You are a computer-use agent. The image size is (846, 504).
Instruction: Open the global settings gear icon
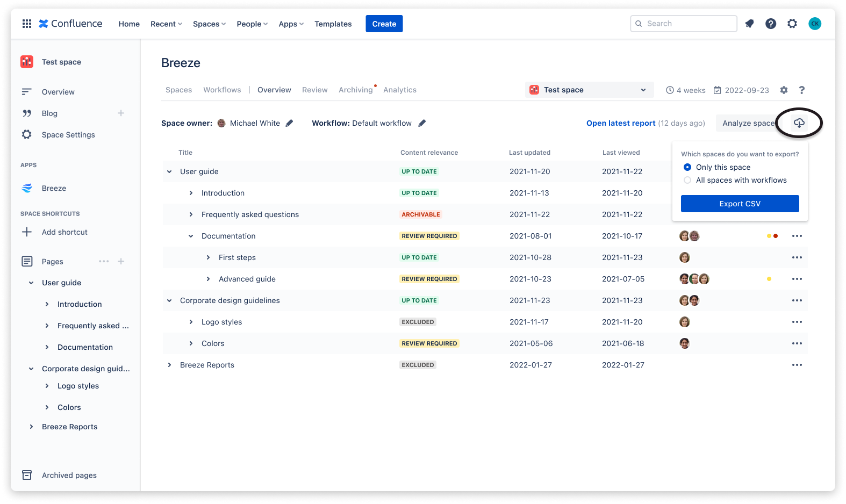pos(792,24)
